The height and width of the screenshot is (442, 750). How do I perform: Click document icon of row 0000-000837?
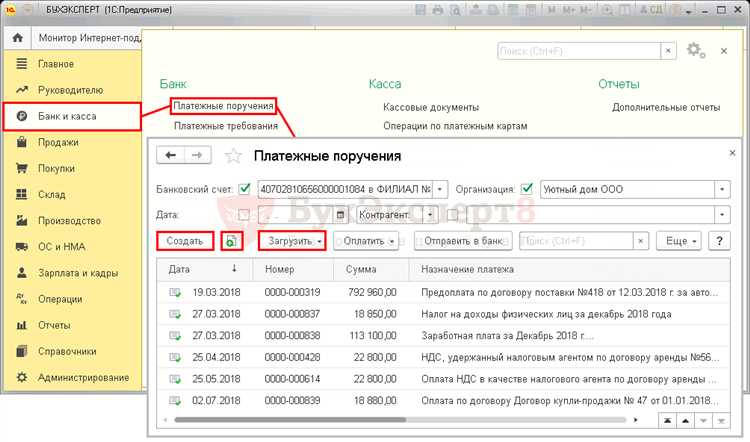click(175, 314)
